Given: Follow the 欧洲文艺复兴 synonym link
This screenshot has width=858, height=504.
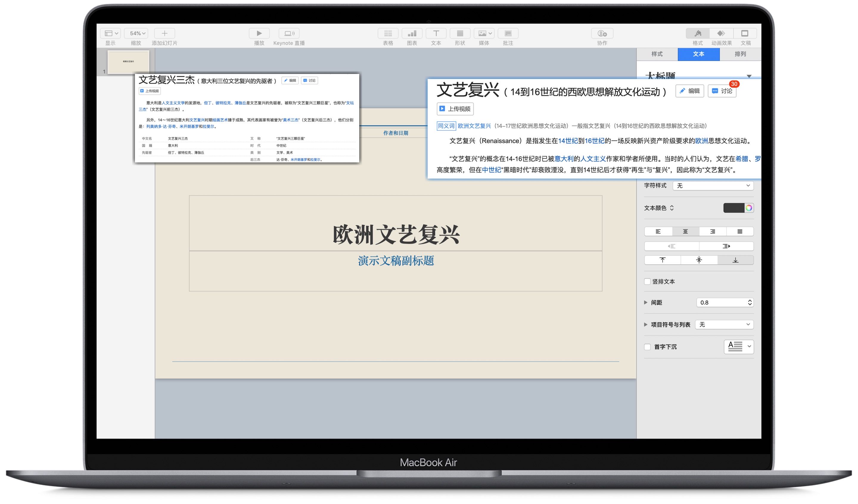Looking at the screenshot, I should click(x=474, y=126).
